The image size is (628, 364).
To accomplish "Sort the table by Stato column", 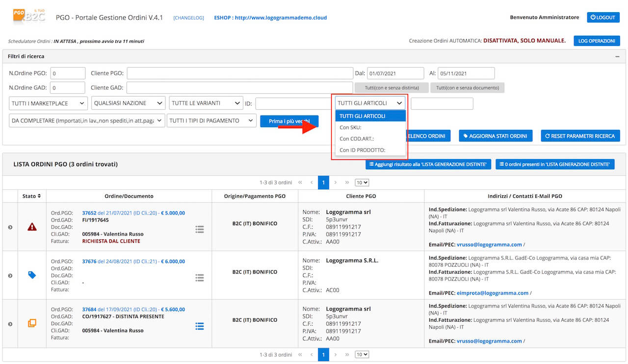I will coord(32,196).
